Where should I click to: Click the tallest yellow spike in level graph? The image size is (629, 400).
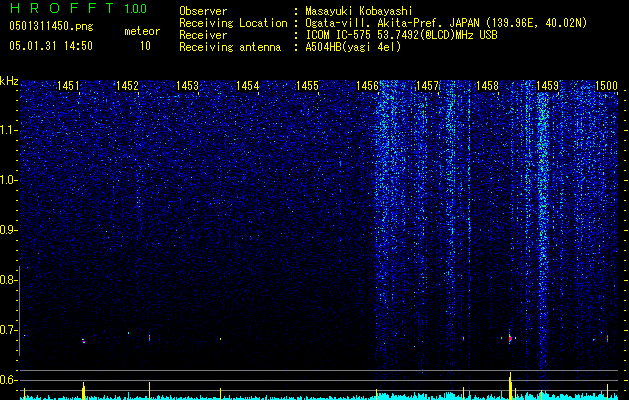point(510,386)
